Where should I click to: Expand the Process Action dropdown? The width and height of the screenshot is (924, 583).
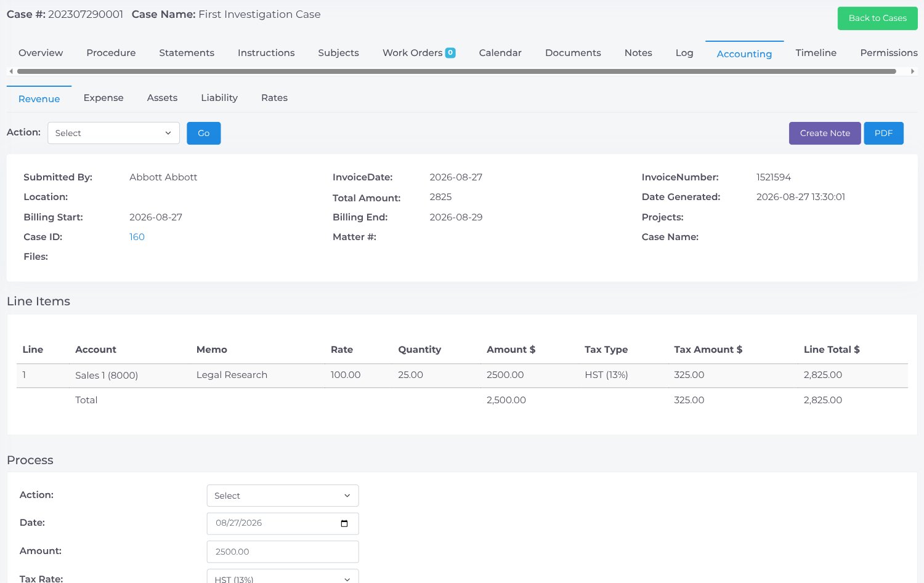283,496
